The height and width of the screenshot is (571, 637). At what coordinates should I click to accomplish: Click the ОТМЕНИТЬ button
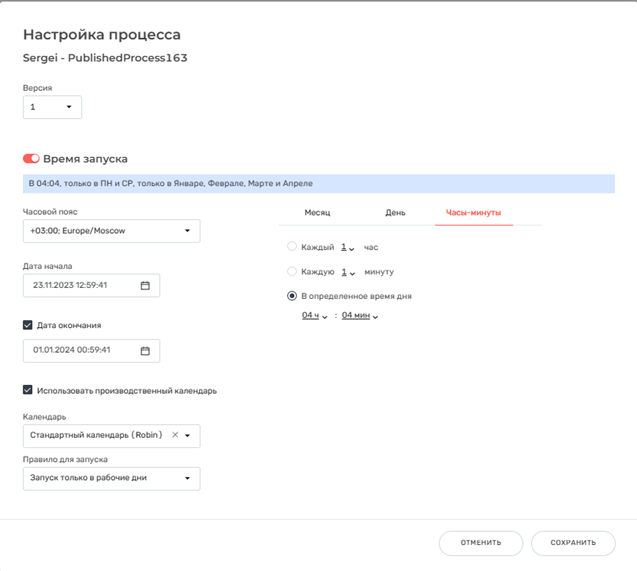tap(481, 543)
